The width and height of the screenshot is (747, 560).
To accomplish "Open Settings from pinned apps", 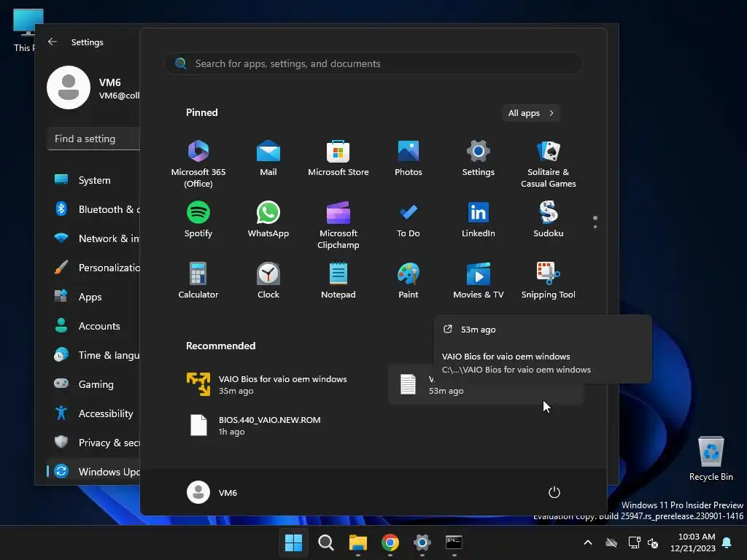I will tap(479, 157).
